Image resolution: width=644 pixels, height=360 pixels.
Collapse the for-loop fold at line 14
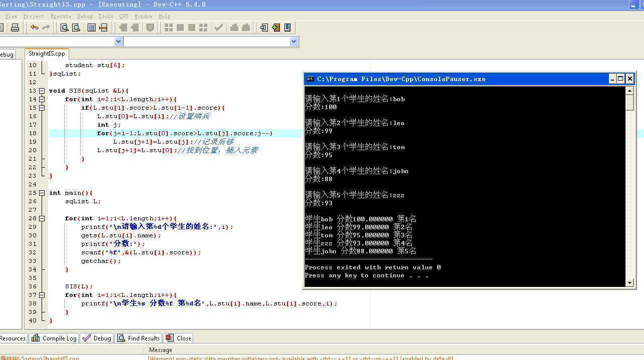coord(42,99)
